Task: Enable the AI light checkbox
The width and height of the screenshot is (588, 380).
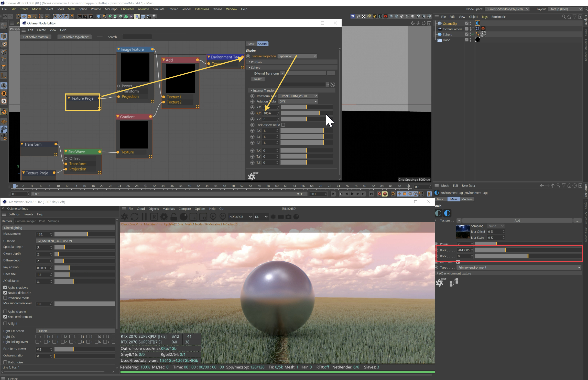Action: pos(5,324)
